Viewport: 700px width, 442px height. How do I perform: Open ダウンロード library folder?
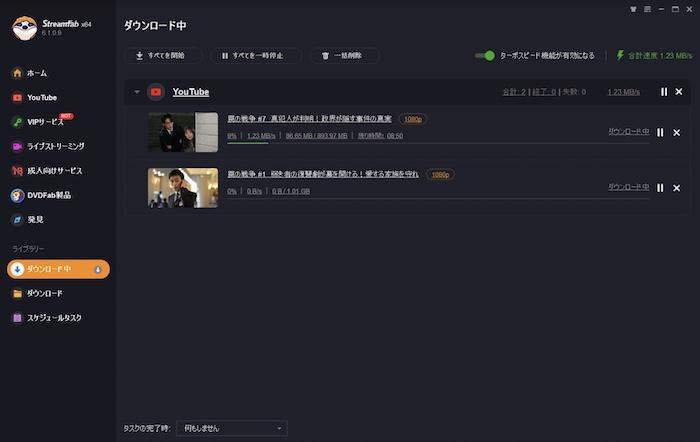click(x=44, y=293)
